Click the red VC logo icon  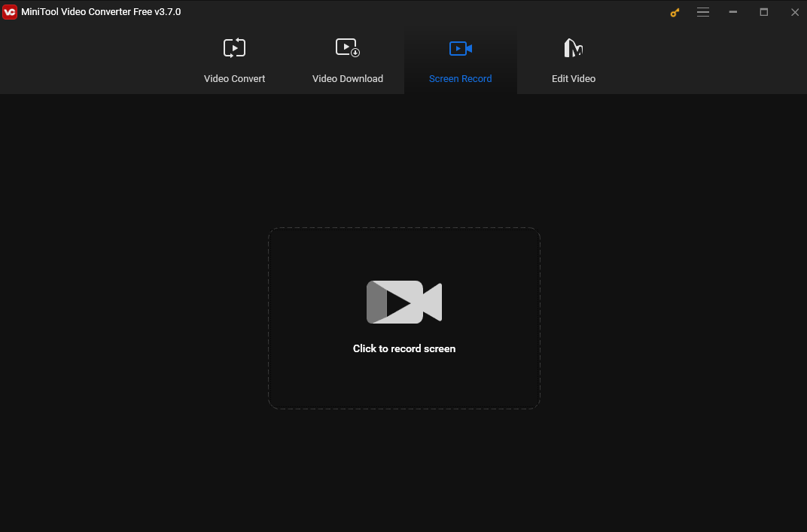click(x=10, y=12)
